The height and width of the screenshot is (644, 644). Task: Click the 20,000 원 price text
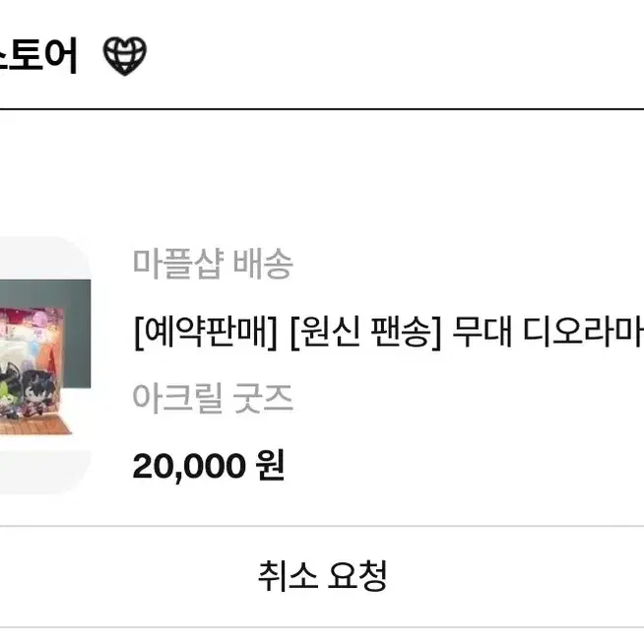tap(209, 466)
